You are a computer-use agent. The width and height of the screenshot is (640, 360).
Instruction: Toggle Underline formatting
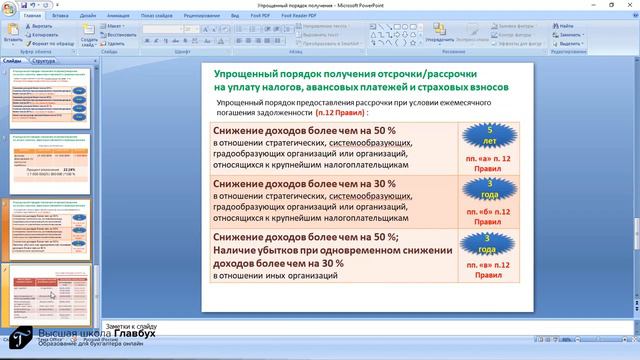tap(166, 41)
